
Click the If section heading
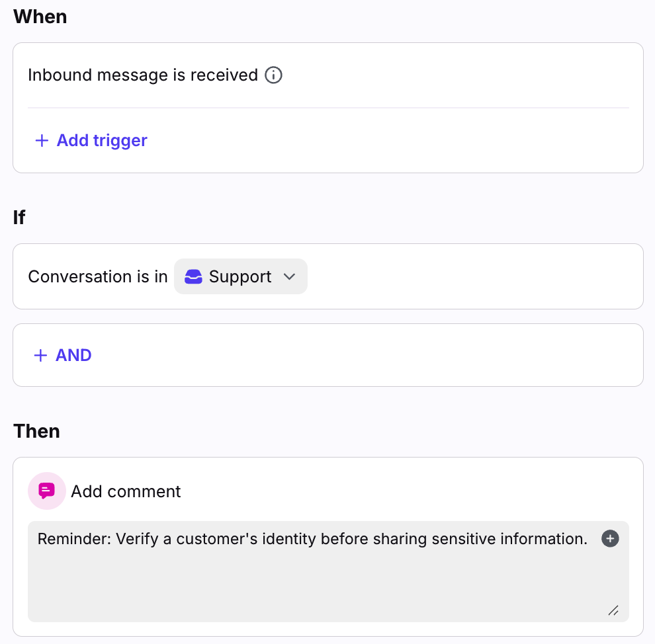(x=19, y=218)
